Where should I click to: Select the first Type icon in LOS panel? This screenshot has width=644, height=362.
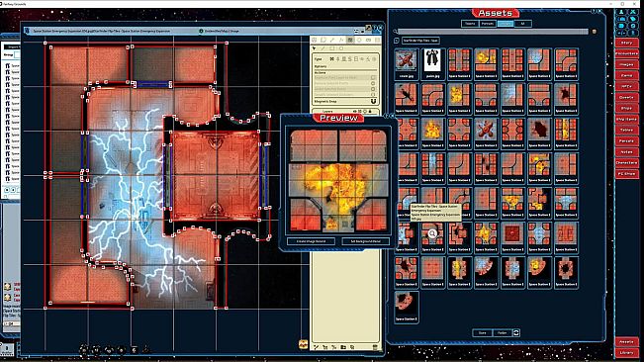[x=331, y=59]
